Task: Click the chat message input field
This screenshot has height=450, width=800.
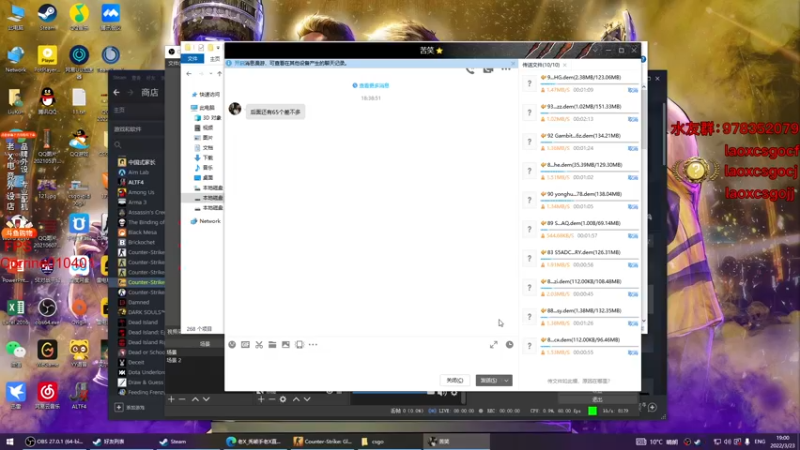Action: point(371,362)
